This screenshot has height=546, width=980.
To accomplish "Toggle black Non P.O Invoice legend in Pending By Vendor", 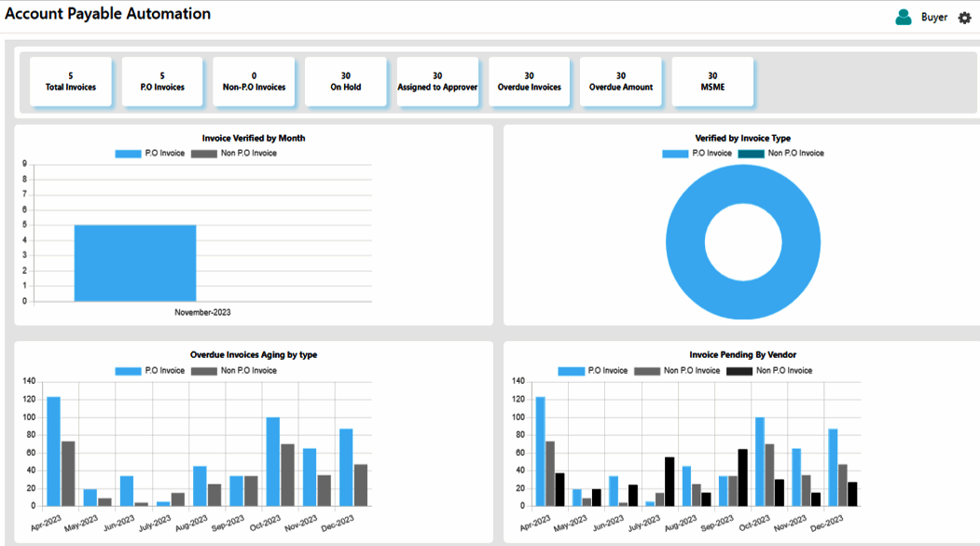I will click(x=769, y=371).
